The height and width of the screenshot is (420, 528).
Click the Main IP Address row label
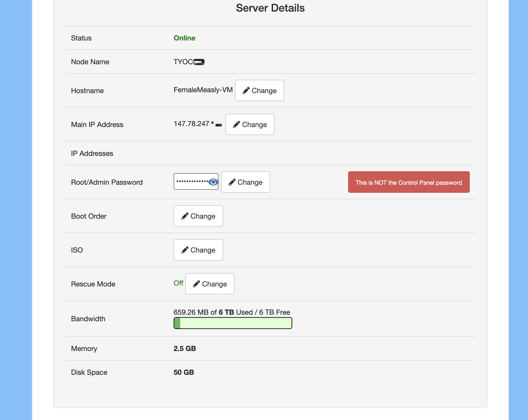point(97,125)
